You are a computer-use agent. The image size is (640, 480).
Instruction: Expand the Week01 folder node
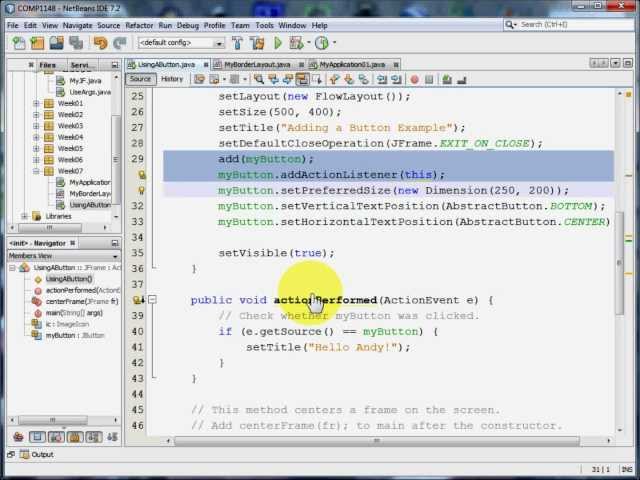[x=36, y=104]
